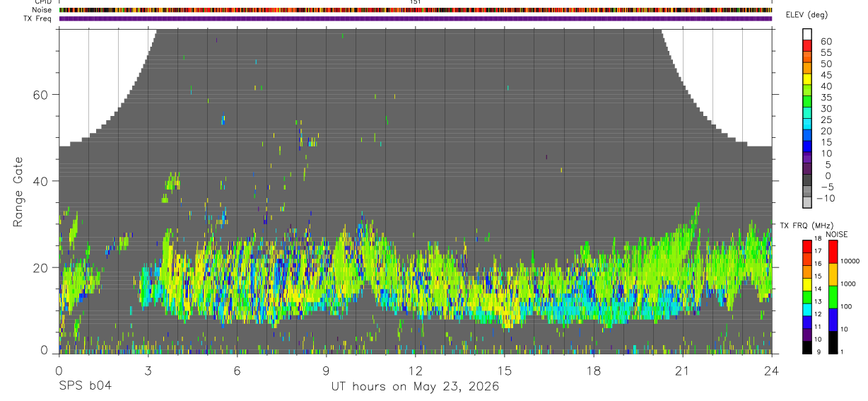
Task: Click the light gray -10 elevation swatch
Action: click(807, 202)
